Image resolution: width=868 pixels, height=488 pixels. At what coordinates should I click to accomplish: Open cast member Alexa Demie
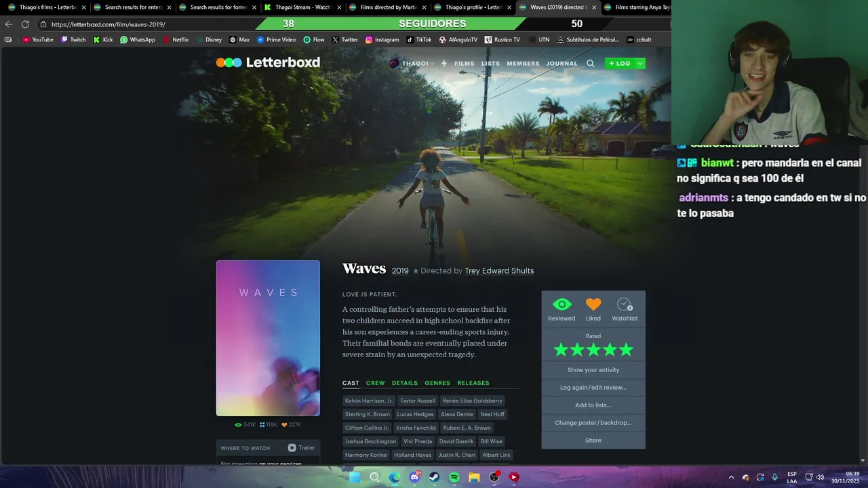457,414
